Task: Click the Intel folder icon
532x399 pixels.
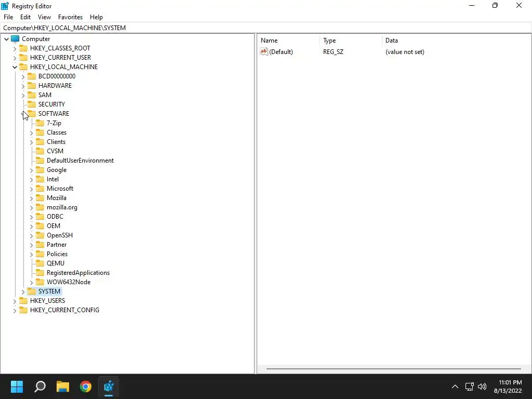Action: tap(40, 179)
